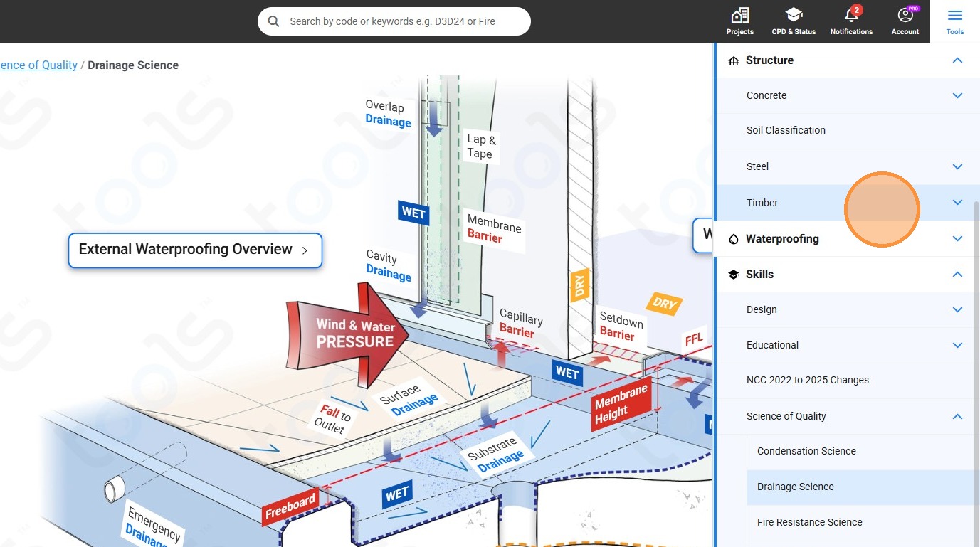
Task: Follow the Science of Quality breadcrumb link
Action: click(x=38, y=65)
